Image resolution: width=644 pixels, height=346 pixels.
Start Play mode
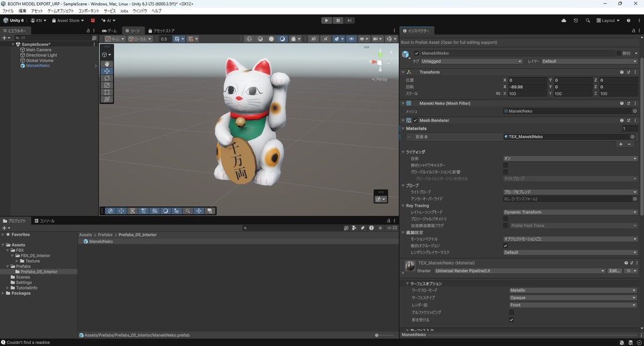point(326,21)
